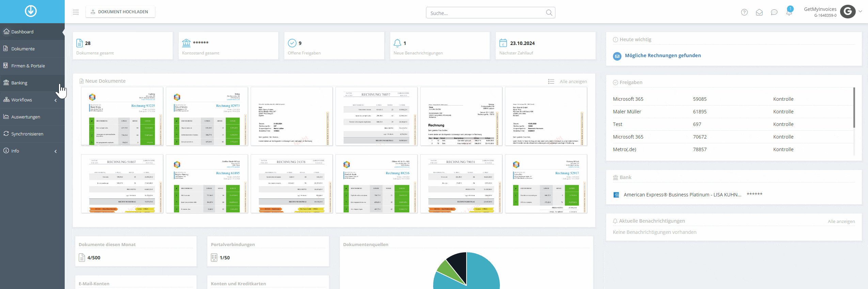Click the Freigaben list scrollbar

coord(854,108)
